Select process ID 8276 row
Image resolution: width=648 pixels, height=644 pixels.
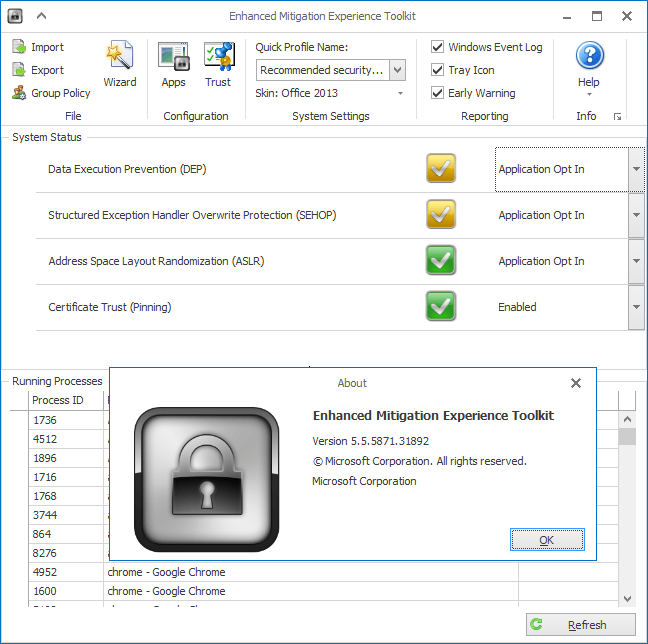(66, 553)
